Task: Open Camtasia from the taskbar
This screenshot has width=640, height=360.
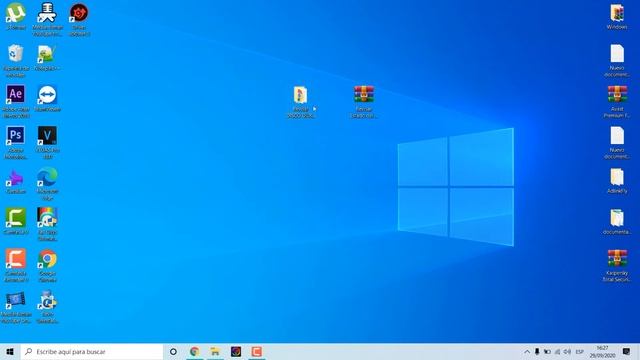Action: tap(257, 351)
